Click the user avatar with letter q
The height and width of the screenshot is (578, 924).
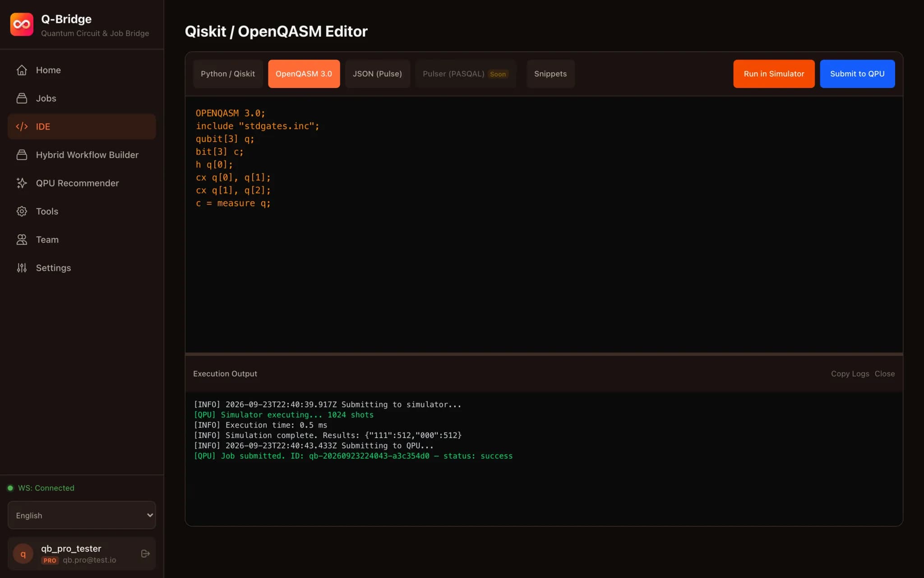[23, 554]
